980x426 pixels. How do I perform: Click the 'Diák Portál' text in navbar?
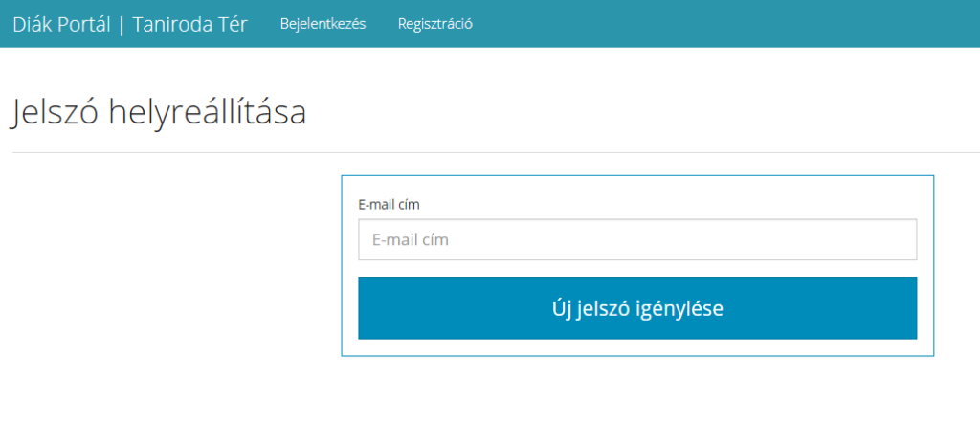pyautogui.click(x=61, y=24)
